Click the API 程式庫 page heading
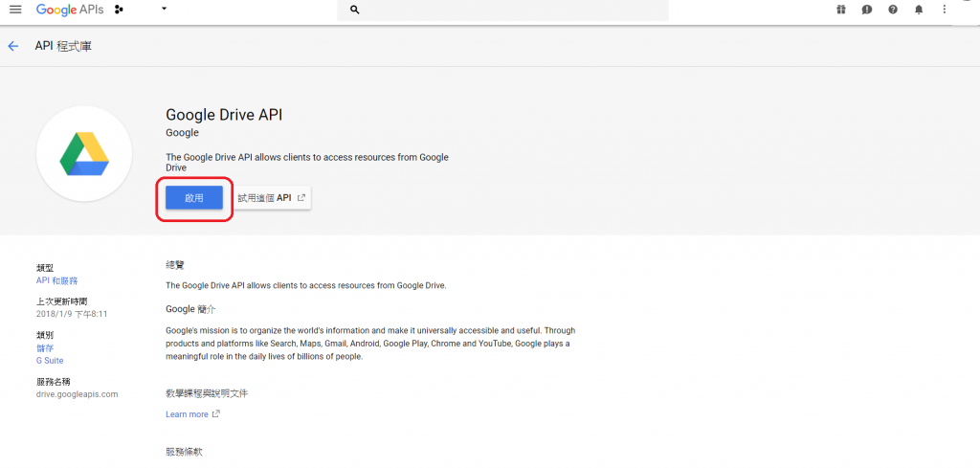The image size is (980, 468). (63, 46)
